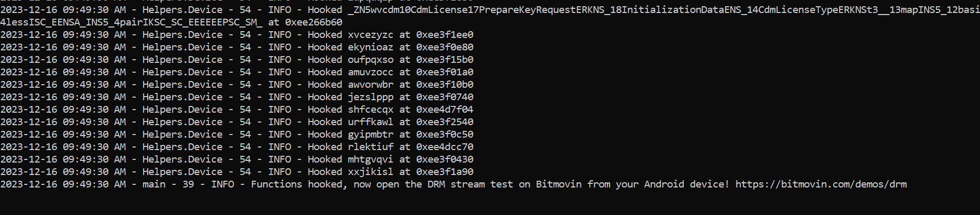Click the function name mhtgvqvi

coord(371,159)
